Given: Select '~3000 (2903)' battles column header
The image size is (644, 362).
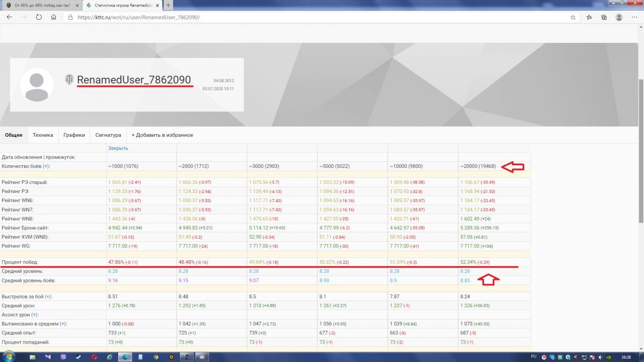Looking at the screenshot, I should click(x=264, y=167).
